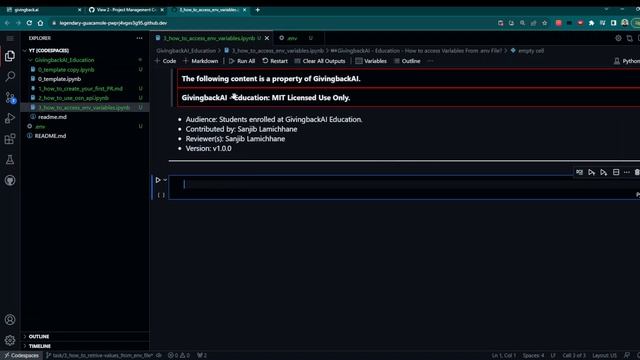The image size is (640, 360).
Task: Open the Source Control view
Action: tap(10, 98)
